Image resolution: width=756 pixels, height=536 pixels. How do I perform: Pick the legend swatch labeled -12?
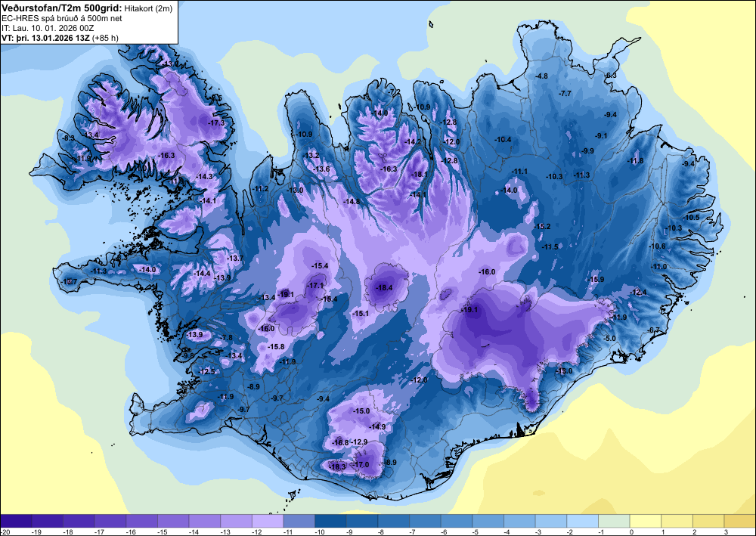point(268,522)
